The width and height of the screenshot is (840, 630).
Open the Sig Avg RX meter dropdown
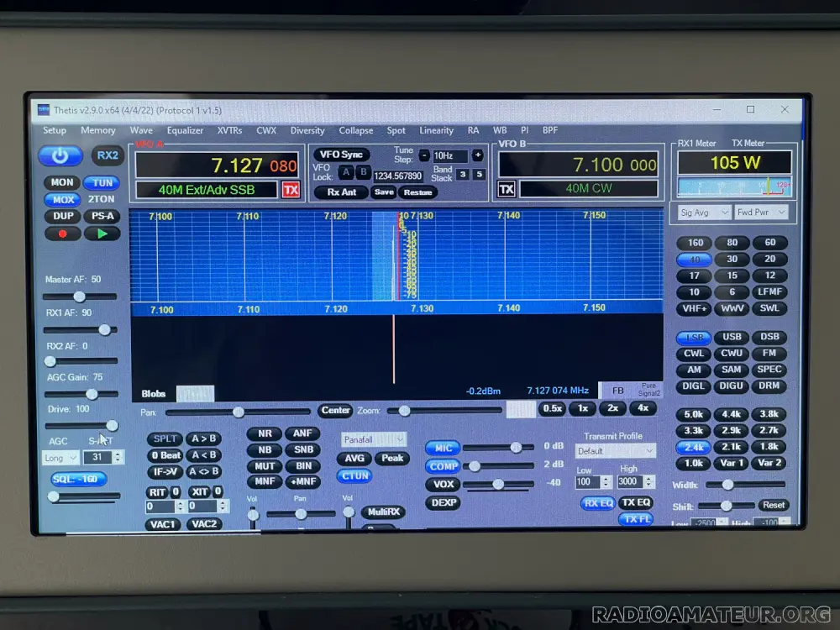703,213
